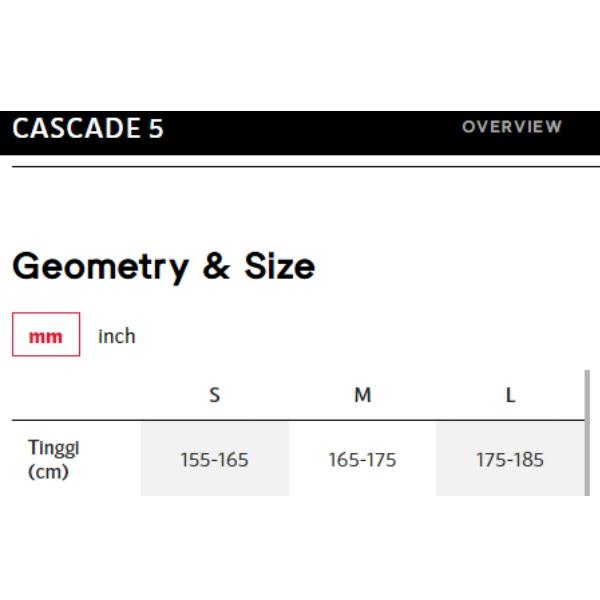Switch units to inch
The height and width of the screenshot is (600, 600).
(x=116, y=336)
